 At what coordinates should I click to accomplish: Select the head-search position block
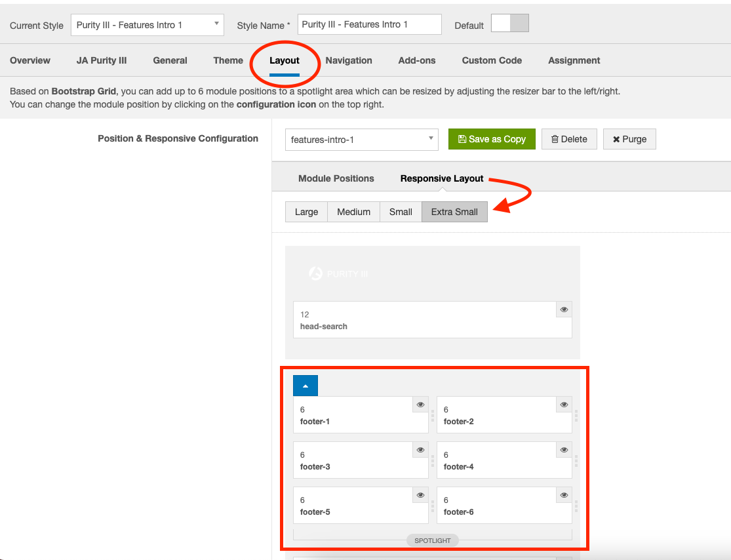(x=433, y=320)
